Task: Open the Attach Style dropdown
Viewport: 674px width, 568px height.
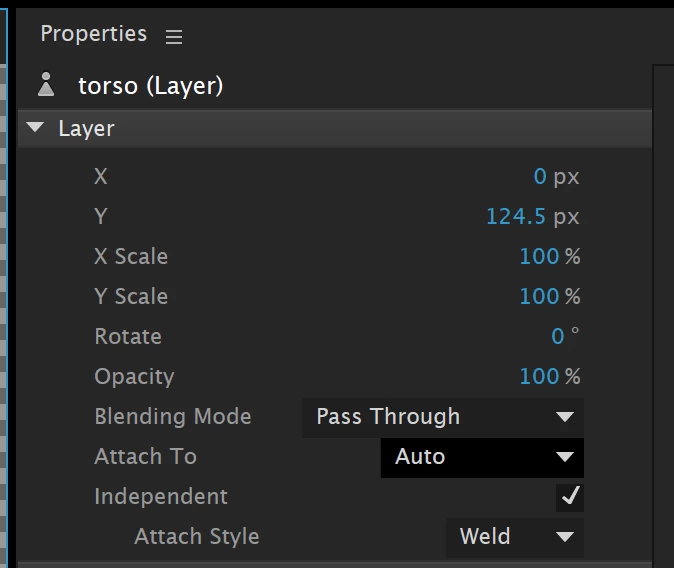Action: tap(514, 536)
